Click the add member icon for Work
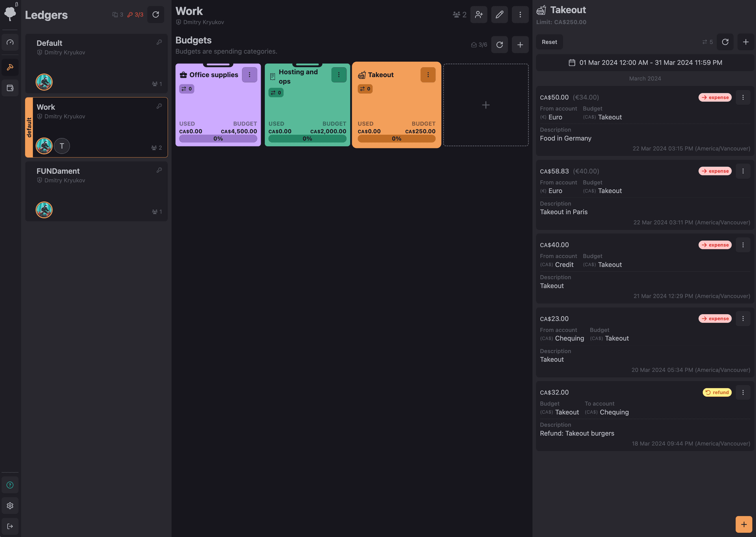Image resolution: width=756 pixels, height=537 pixels. [x=479, y=15]
